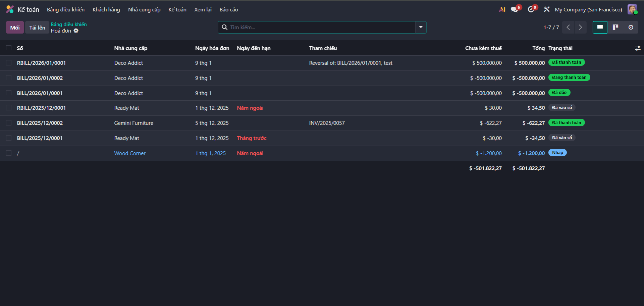Click the Mới button
Image resolution: width=644 pixels, height=306 pixels.
click(x=15, y=28)
